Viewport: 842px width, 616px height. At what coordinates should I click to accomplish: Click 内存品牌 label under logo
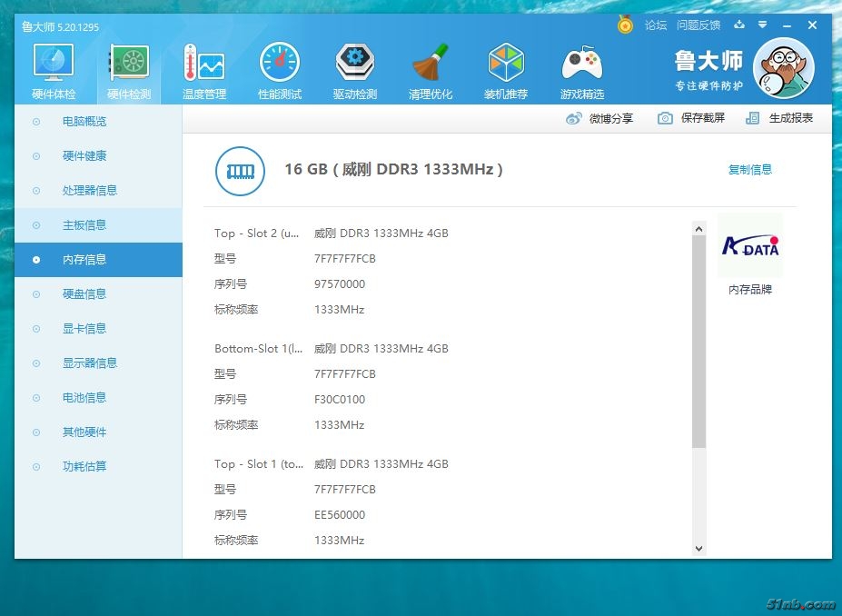750,290
